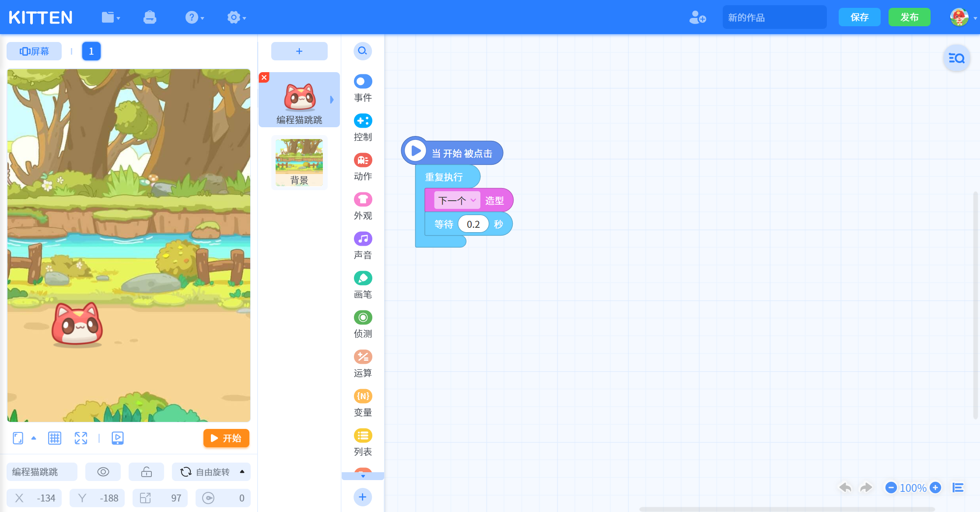Screen dimensions: 980x512
Task: Zoom in workspace with plus button
Action: click(x=935, y=488)
